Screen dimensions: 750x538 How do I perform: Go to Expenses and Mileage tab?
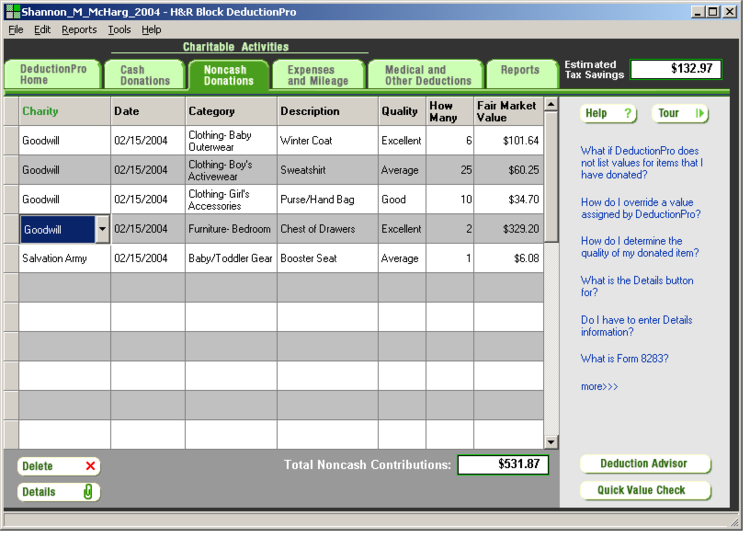[318, 75]
